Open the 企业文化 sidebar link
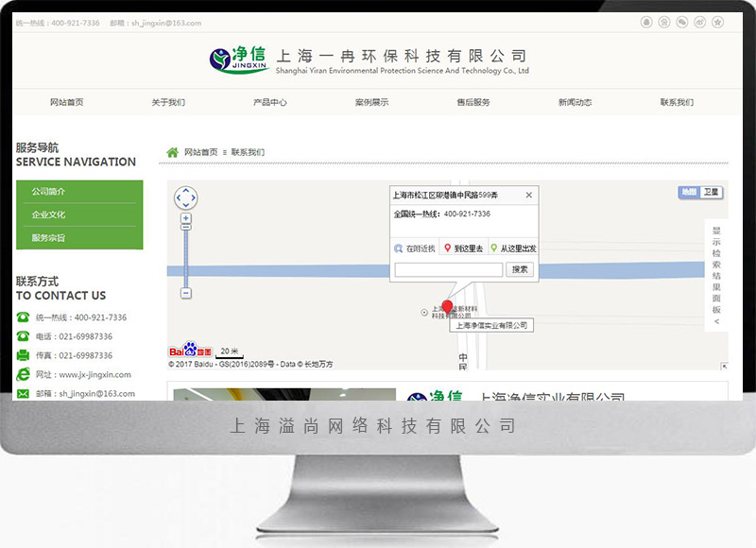 48,214
